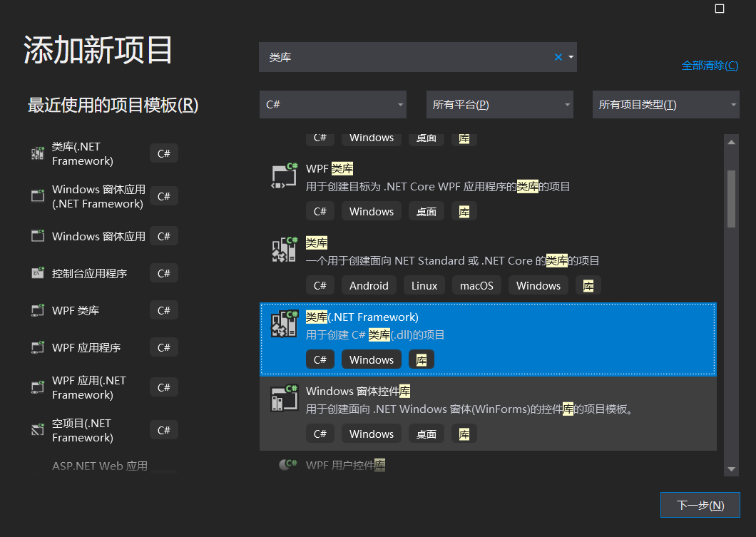
Task: Click 桌面 tag on Windows 窗体控件库
Action: pyautogui.click(x=426, y=434)
